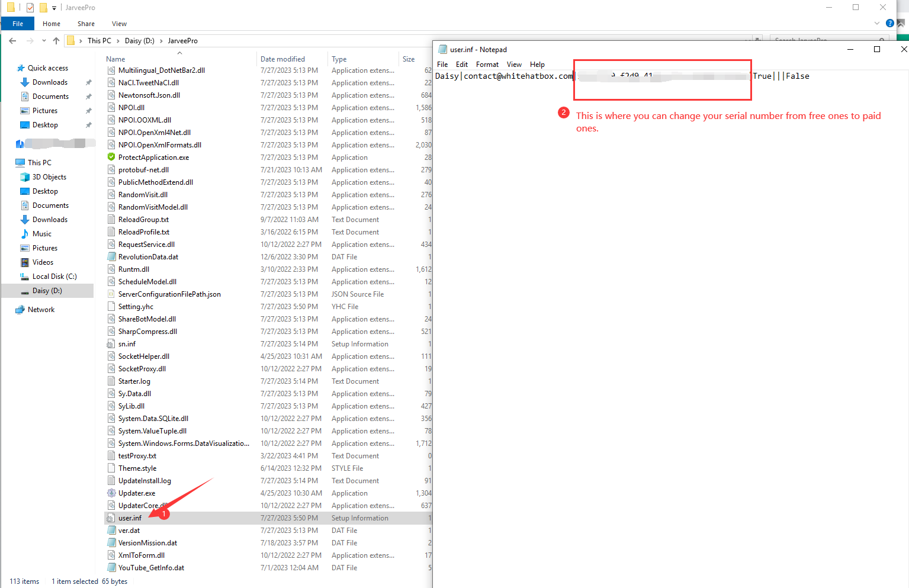Click the Back navigation arrow
The height and width of the screenshot is (588, 909).
coord(12,41)
